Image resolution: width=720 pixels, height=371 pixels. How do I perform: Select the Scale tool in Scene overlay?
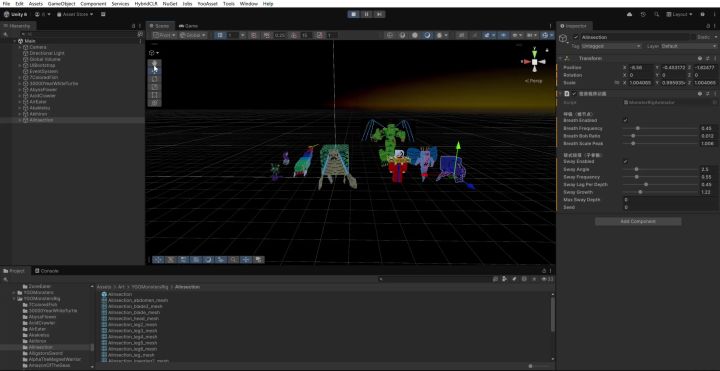[x=155, y=87]
